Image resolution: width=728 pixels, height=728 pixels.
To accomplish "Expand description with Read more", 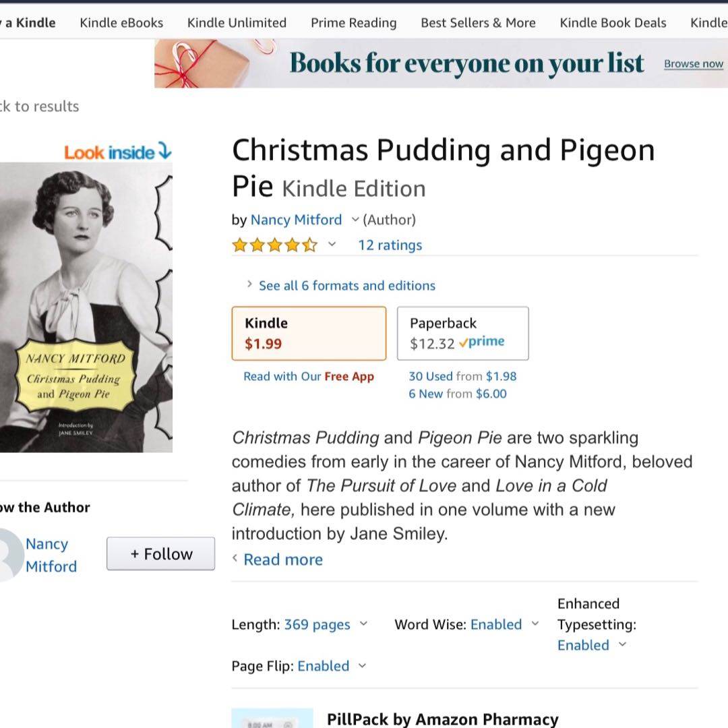I will (x=282, y=559).
